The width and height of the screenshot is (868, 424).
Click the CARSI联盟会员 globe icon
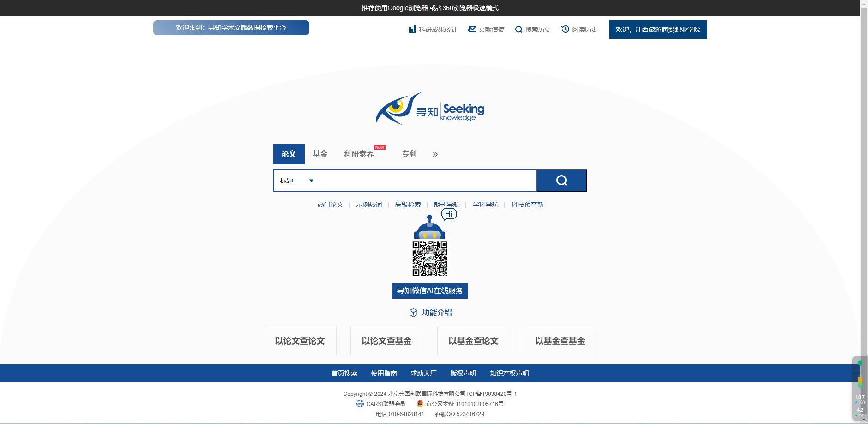point(360,404)
